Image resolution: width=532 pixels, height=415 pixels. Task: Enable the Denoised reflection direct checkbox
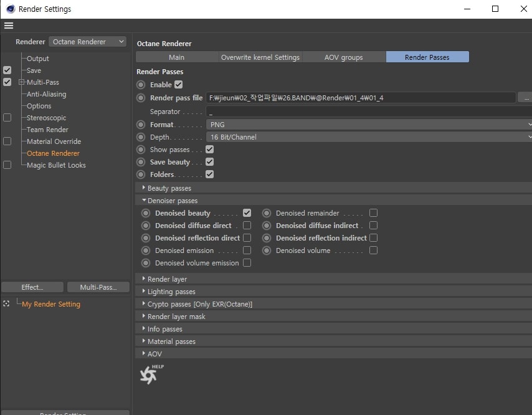[247, 238]
